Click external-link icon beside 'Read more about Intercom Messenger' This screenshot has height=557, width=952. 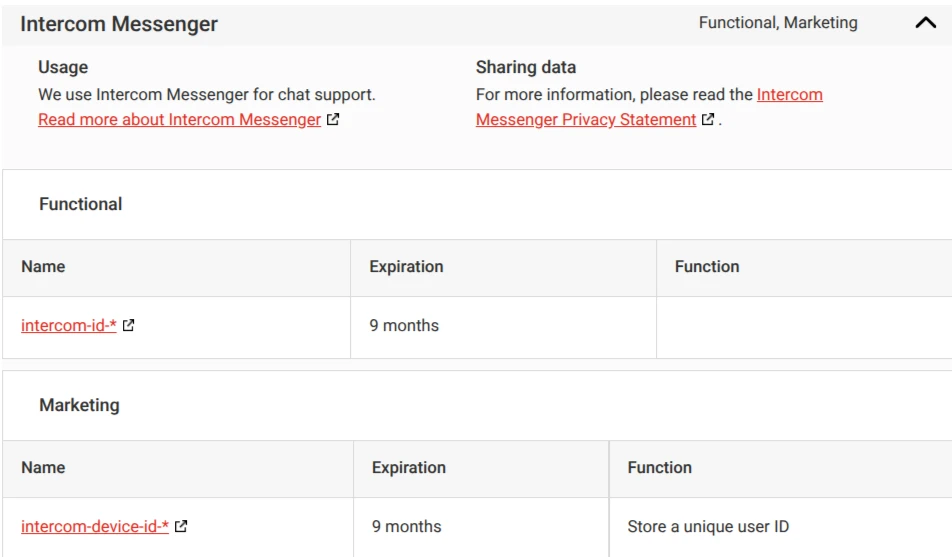pyautogui.click(x=333, y=119)
